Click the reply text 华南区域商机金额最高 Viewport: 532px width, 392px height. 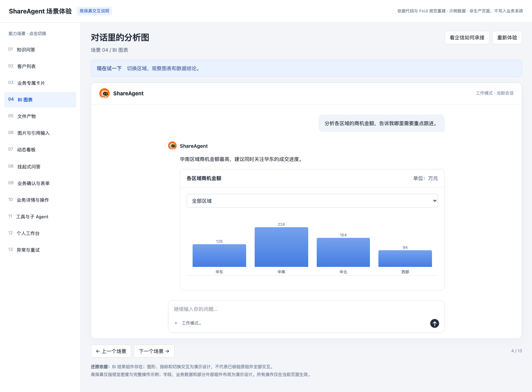click(x=242, y=159)
